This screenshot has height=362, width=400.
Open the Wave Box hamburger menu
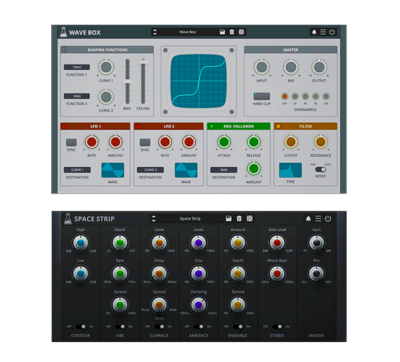323,32
